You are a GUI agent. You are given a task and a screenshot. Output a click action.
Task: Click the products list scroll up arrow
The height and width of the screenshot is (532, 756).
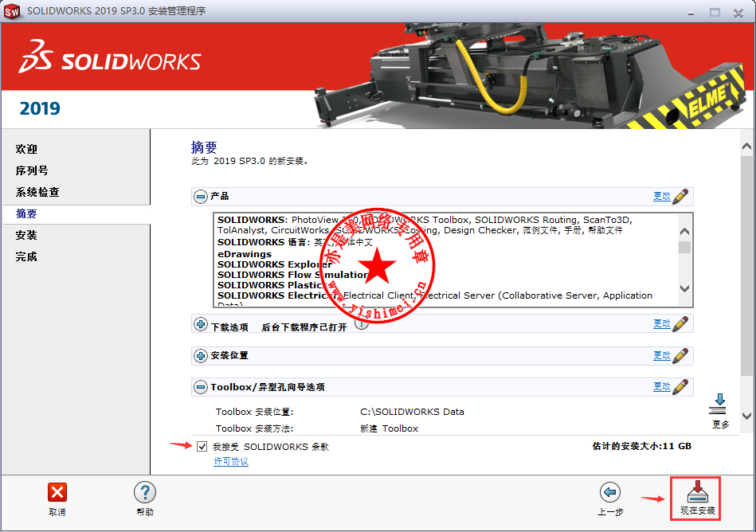click(684, 232)
